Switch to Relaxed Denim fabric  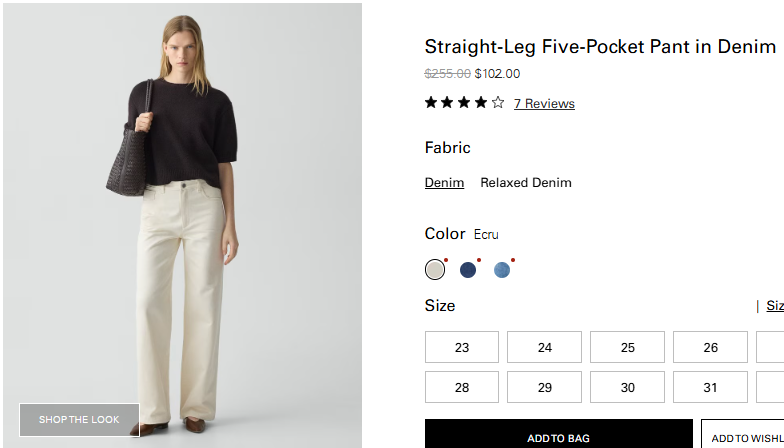click(x=526, y=183)
